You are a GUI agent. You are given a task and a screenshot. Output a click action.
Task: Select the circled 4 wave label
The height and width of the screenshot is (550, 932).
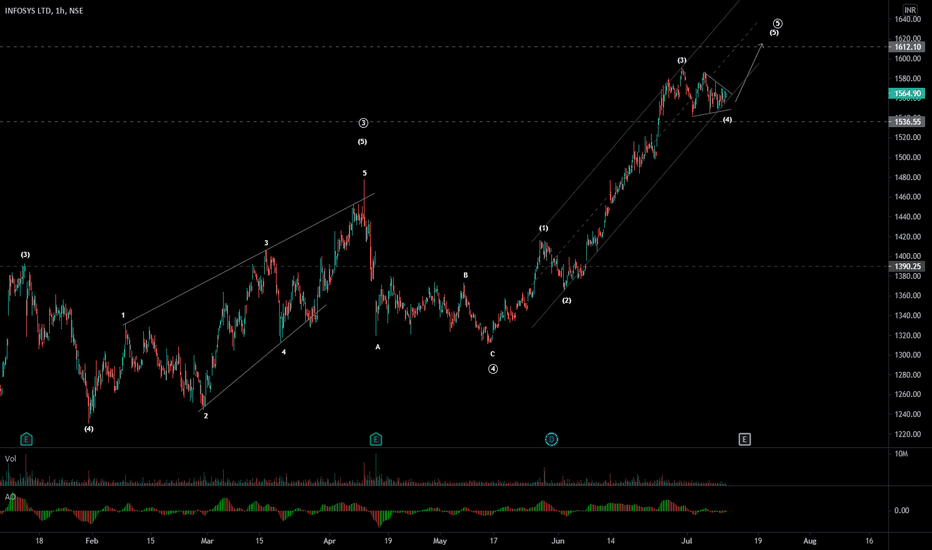[x=493, y=369]
